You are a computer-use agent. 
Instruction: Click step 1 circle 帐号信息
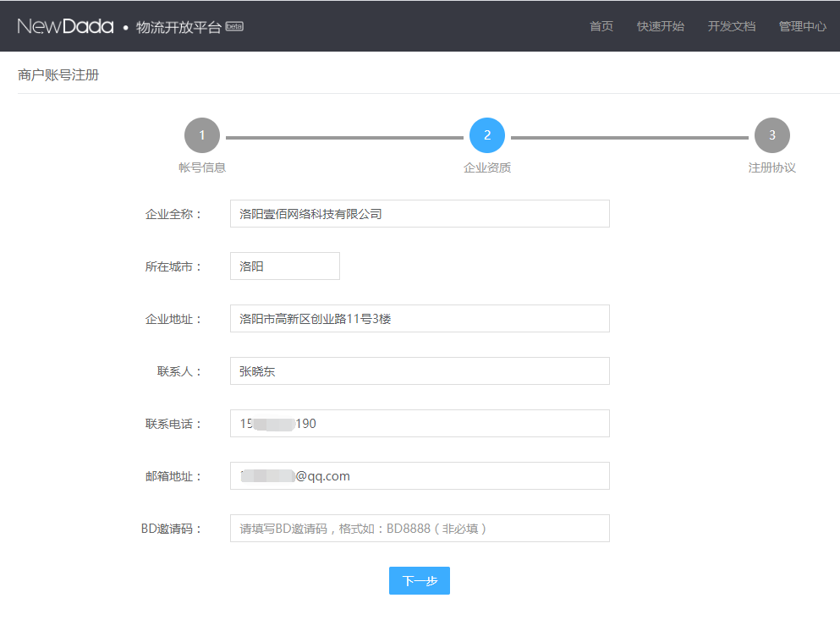click(202, 135)
